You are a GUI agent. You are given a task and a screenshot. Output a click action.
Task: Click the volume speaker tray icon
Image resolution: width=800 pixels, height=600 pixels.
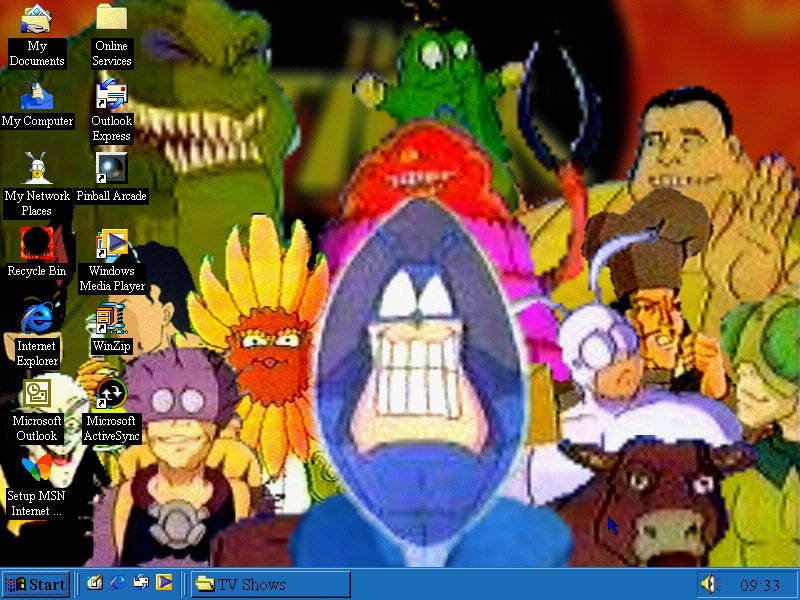tap(709, 584)
